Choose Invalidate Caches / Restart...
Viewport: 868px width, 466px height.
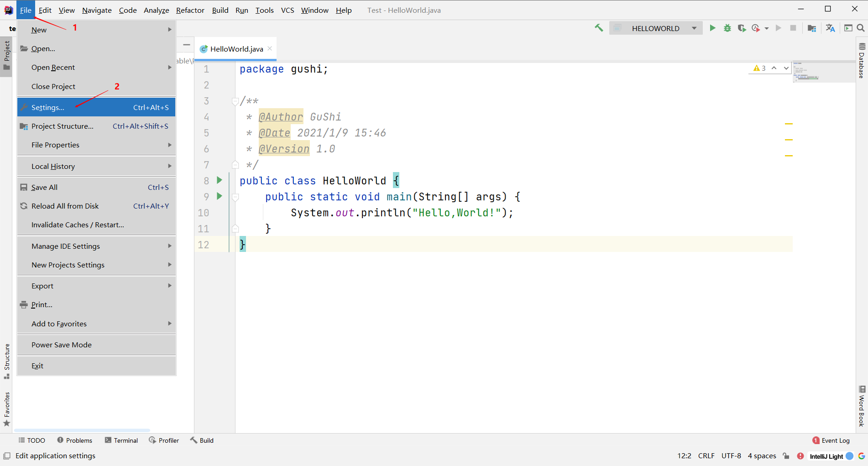click(x=96, y=225)
